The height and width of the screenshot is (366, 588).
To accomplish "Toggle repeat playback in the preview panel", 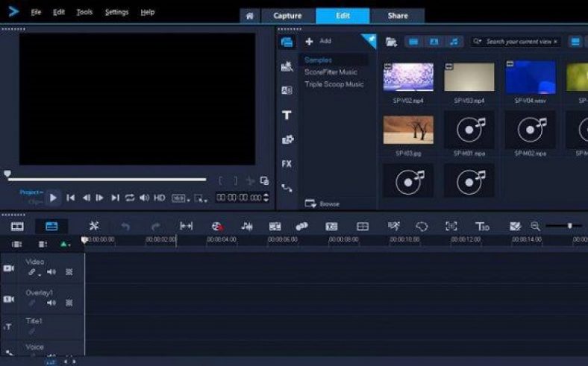I will click(x=130, y=198).
